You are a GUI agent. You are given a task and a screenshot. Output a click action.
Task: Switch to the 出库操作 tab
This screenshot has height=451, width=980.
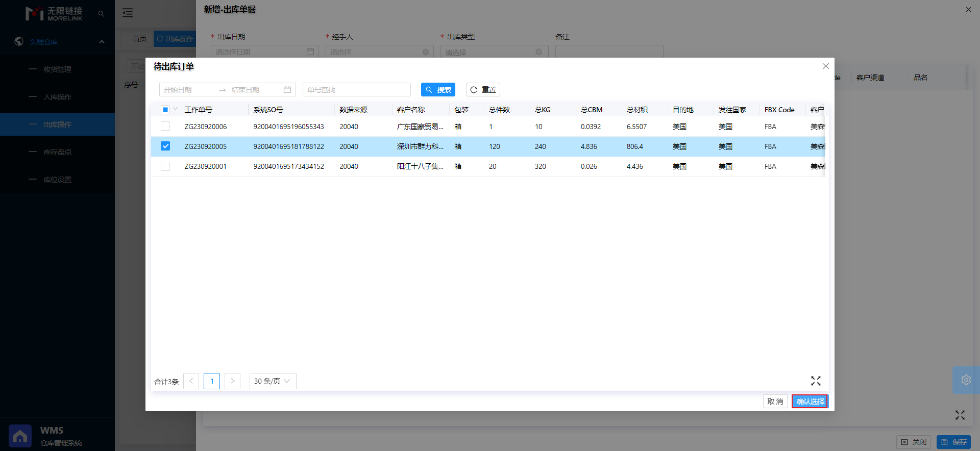pos(175,39)
